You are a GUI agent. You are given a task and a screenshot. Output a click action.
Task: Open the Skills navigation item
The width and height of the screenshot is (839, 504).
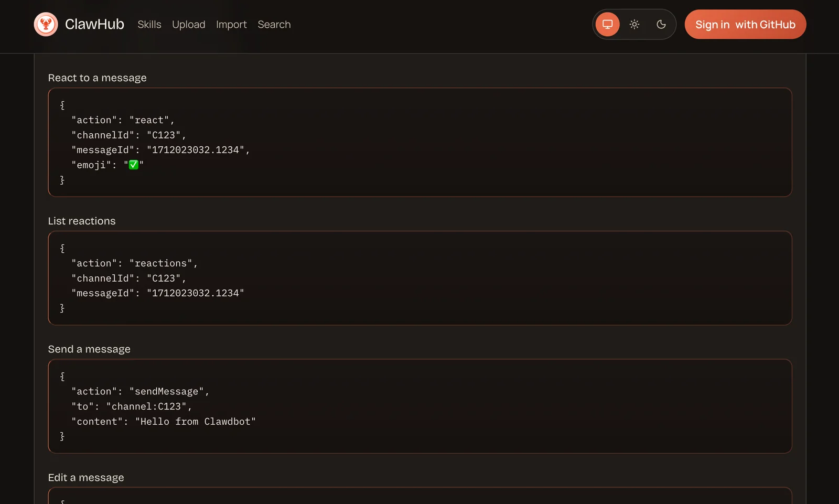pos(149,25)
